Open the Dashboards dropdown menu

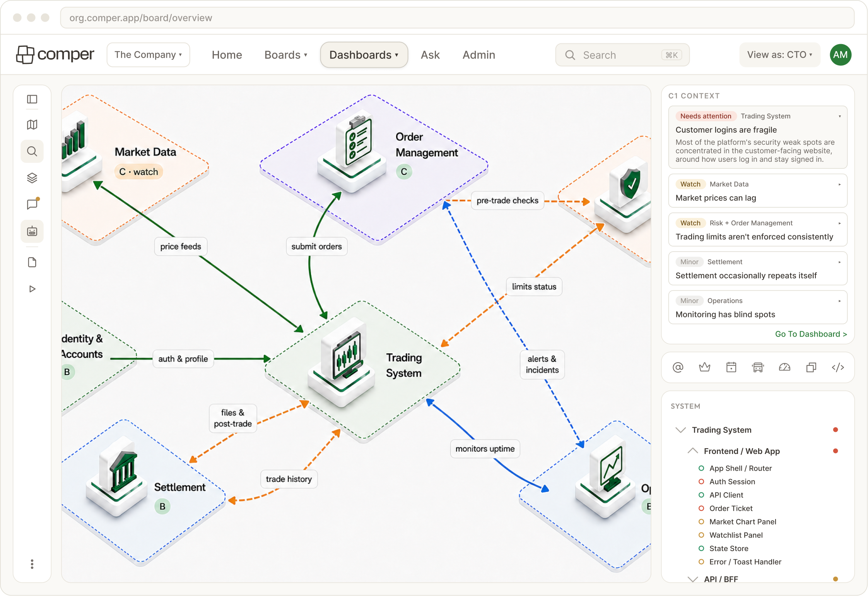pyautogui.click(x=364, y=55)
